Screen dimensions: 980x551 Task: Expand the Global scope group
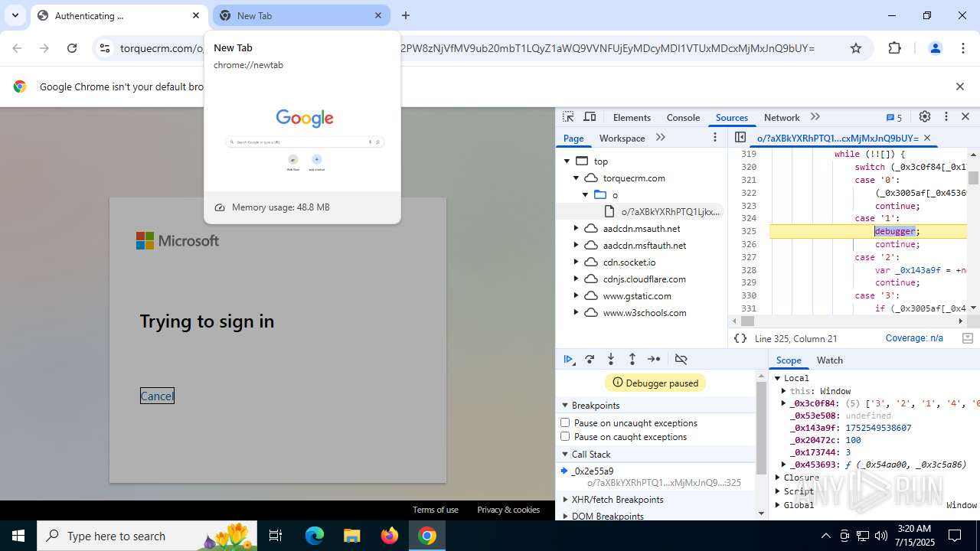(777, 505)
